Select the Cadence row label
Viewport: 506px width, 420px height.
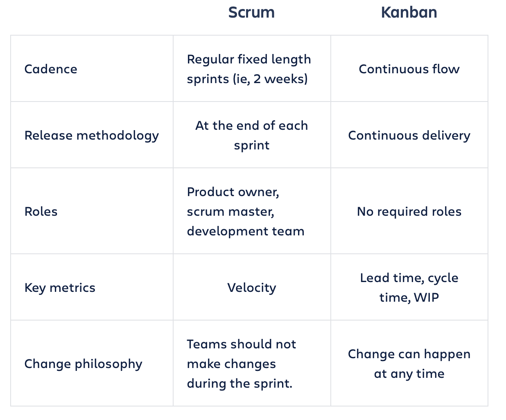51,69
